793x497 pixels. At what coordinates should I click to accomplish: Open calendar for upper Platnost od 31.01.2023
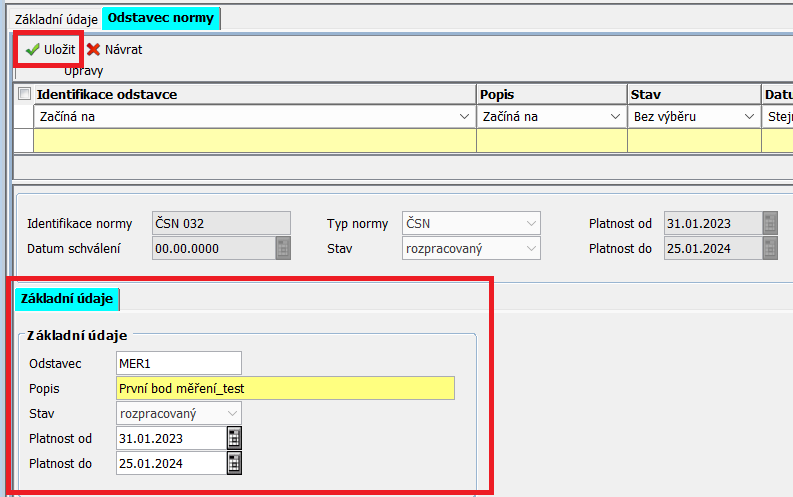pos(770,222)
